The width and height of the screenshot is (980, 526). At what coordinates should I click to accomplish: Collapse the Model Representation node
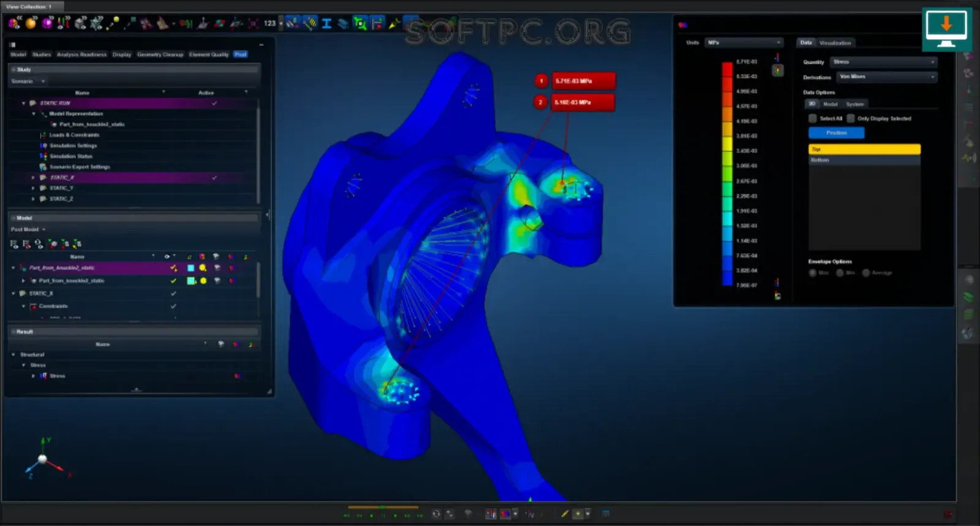34,113
